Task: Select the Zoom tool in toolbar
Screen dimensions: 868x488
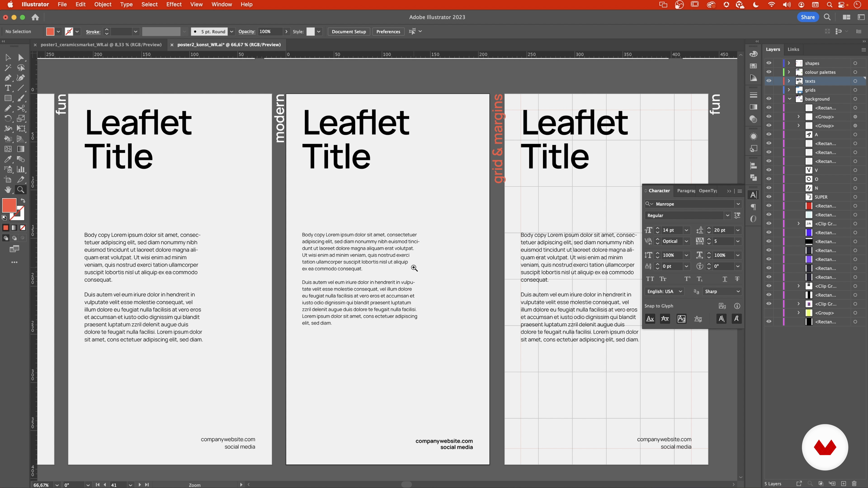Action: (x=21, y=190)
